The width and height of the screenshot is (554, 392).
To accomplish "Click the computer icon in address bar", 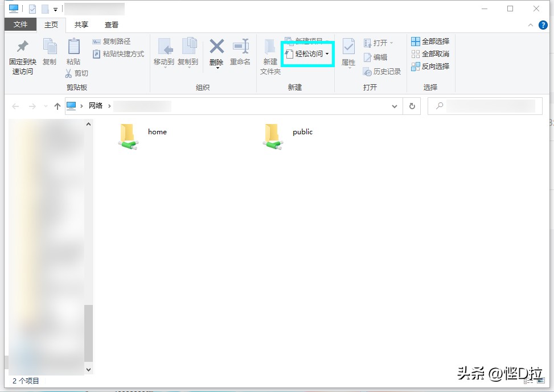I will [71, 106].
